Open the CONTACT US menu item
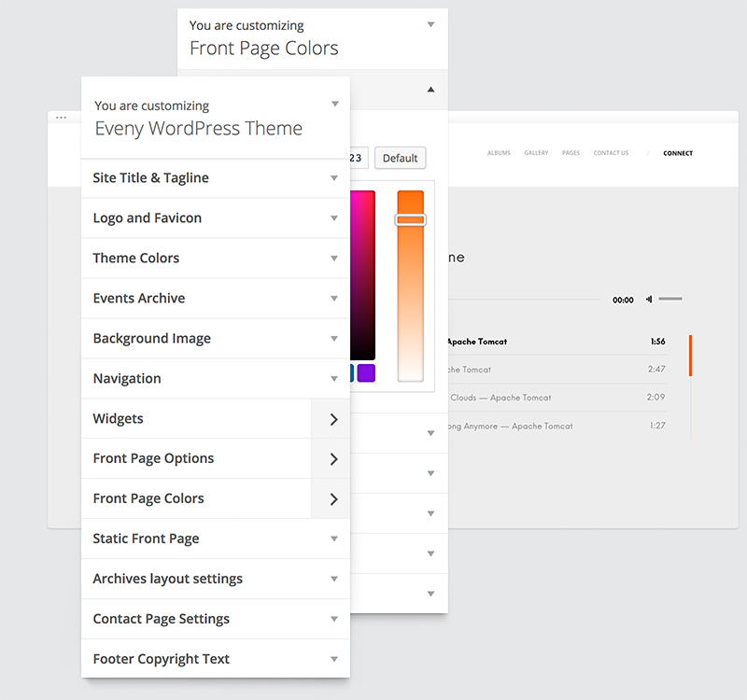This screenshot has width=747, height=700. [x=611, y=153]
